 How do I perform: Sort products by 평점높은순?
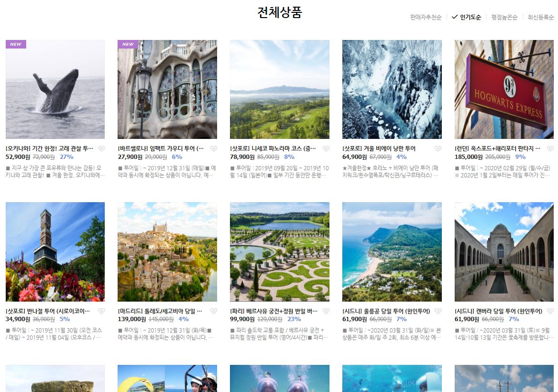(504, 17)
